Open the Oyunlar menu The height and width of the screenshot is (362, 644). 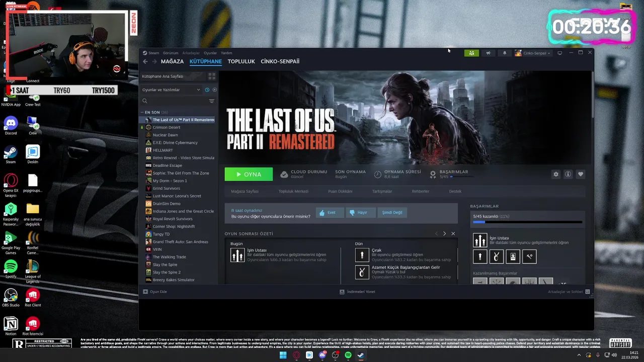(x=210, y=53)
